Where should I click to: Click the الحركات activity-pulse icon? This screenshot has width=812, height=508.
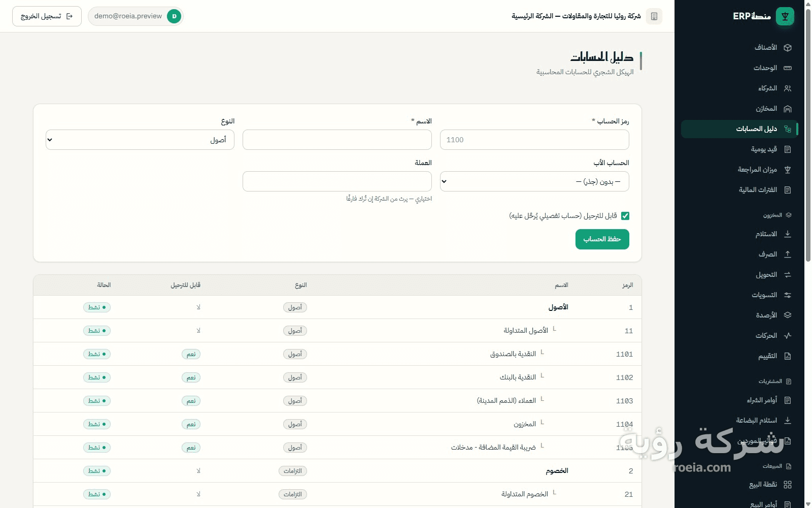788,336
